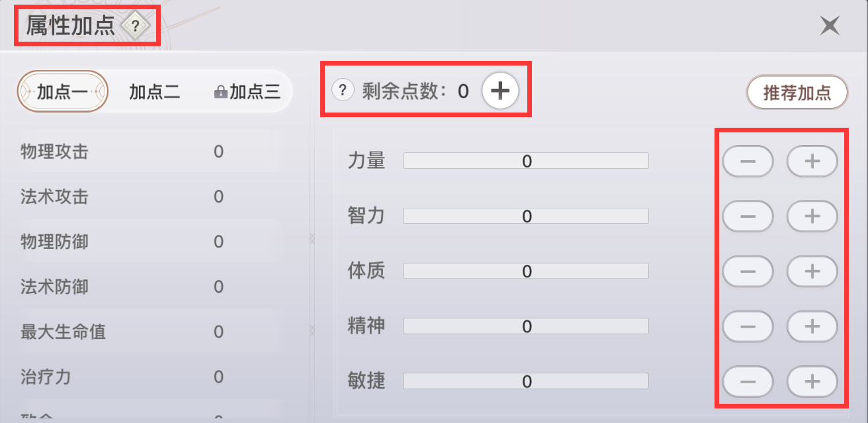Click the 推荐加点 button
This screenshot has height=423, width=868.
(x=797, y=92)
